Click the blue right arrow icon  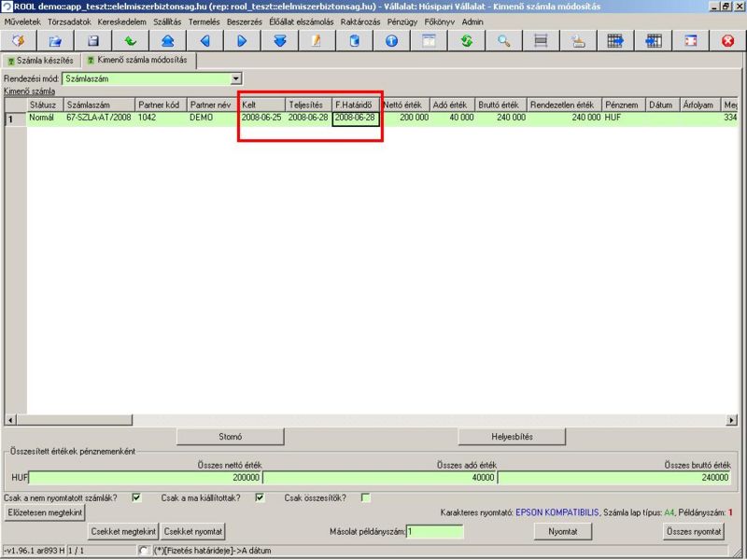pyautogui.click(x=242, y=41)
